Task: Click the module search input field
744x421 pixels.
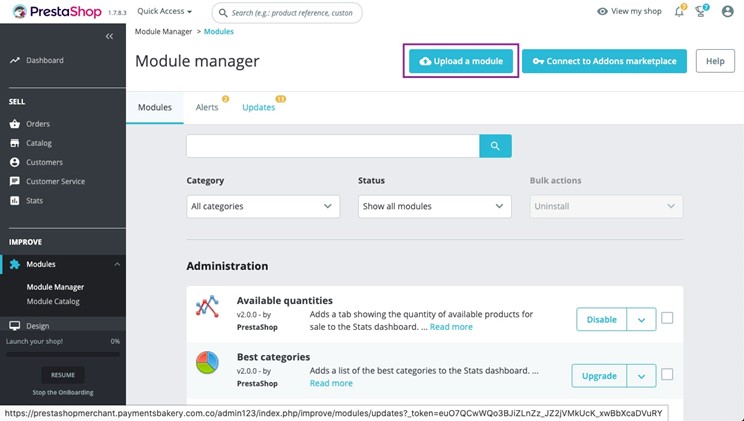Action: coord(332,147)
